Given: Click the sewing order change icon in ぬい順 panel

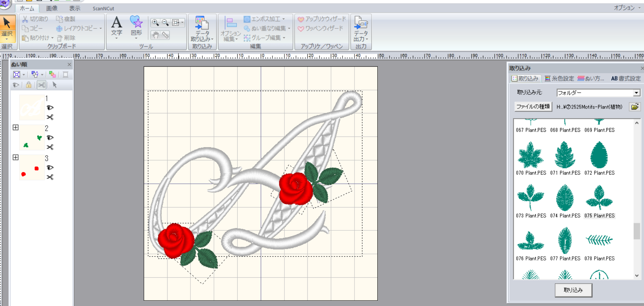Looking at the screenshot, I should 35,74.
